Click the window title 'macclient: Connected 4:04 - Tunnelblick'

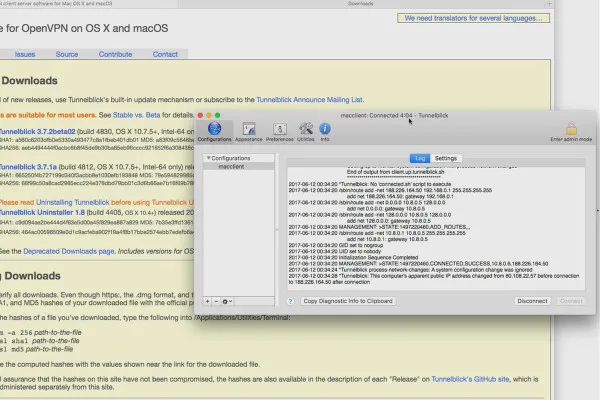click(394, 115)
